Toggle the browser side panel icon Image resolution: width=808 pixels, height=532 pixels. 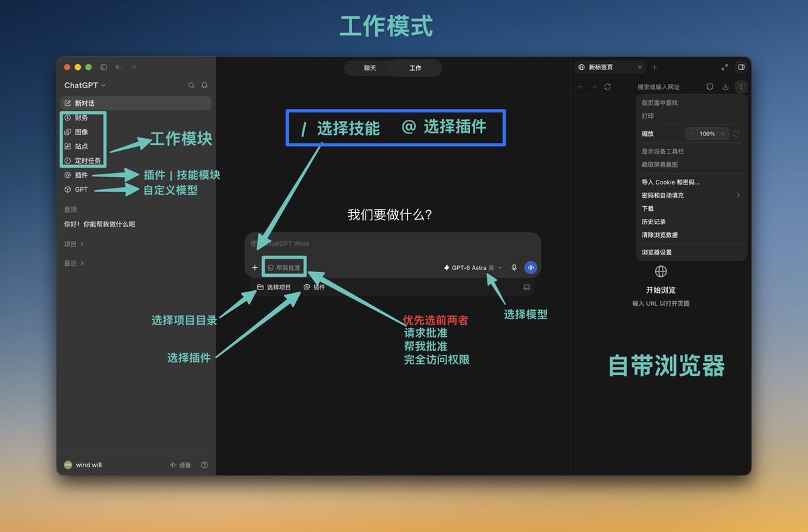pos(741,67)
